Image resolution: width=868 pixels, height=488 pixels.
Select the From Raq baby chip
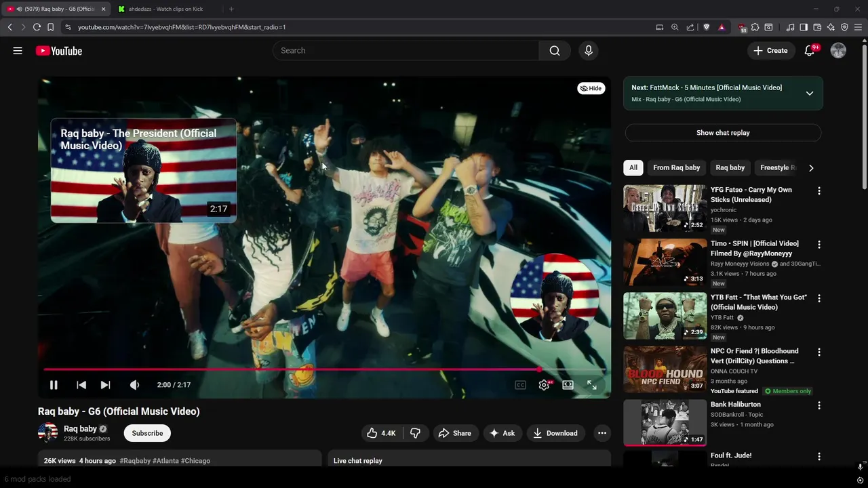(676, 167)
